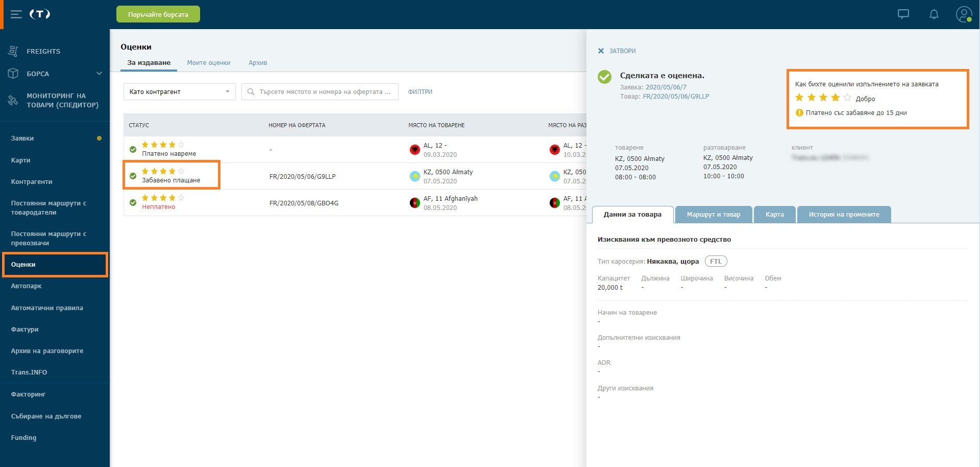Screen dimensions: 980x467
Task: Expand the Борса sidebar chevron
Action: click(99, 74)
